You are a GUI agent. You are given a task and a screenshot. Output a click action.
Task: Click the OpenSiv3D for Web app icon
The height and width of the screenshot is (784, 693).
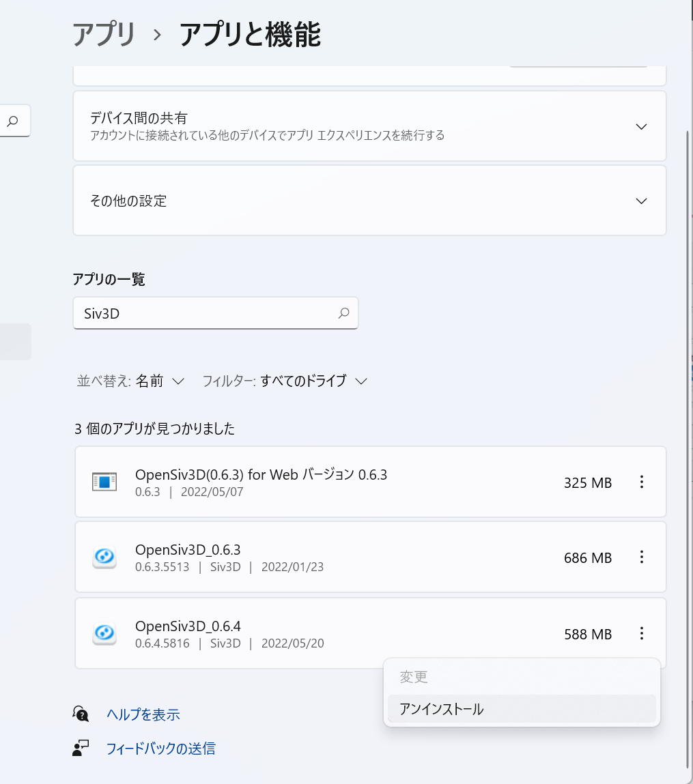click(104, 482)
